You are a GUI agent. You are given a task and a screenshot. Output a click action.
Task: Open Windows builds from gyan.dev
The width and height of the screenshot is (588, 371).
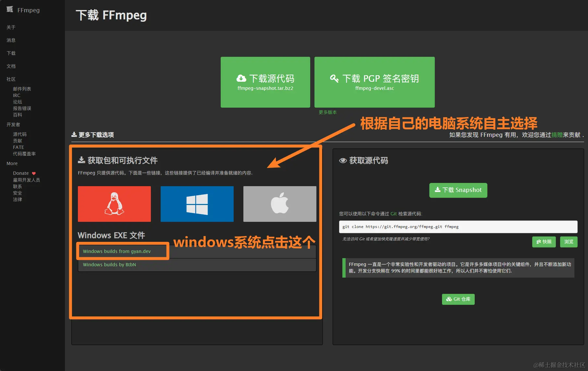(117, 251)
